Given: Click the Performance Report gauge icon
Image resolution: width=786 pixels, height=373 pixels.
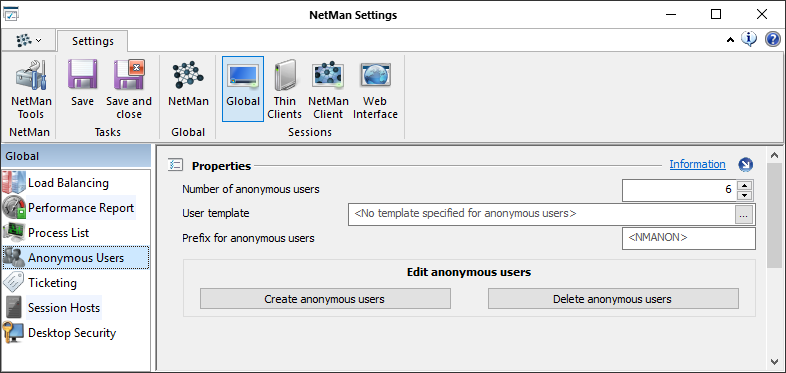Looking at the screenshot, I should 14,208.
